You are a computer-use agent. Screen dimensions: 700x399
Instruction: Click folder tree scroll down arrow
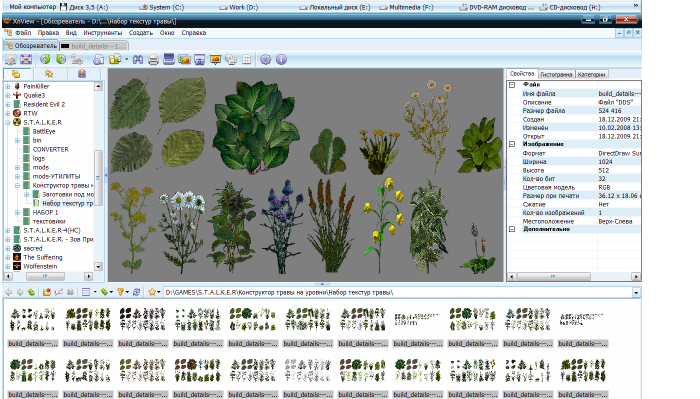(x=98, y=266)
